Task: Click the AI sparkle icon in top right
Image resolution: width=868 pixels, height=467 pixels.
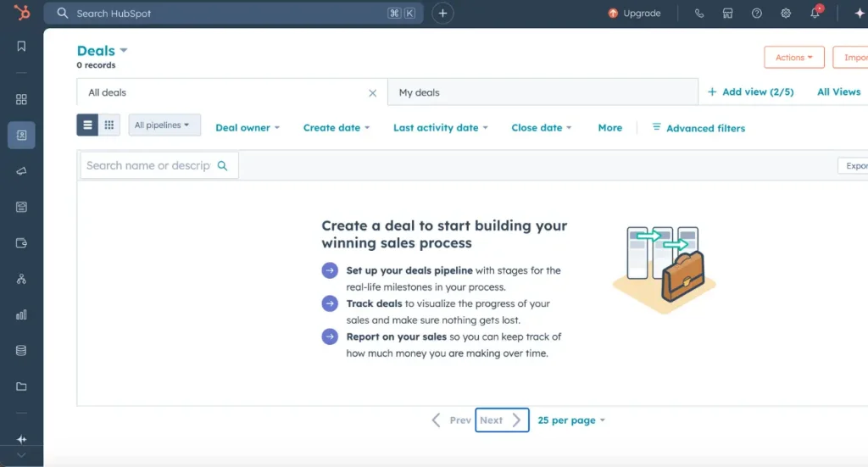Action: point(860,14)
